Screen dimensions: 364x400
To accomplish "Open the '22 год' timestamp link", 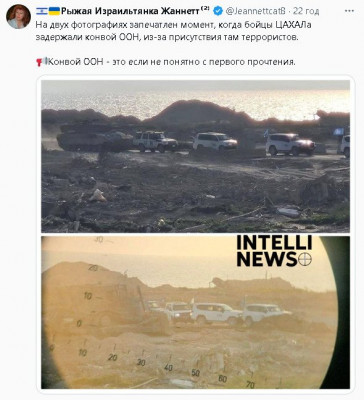I will [x=306, y=11].
